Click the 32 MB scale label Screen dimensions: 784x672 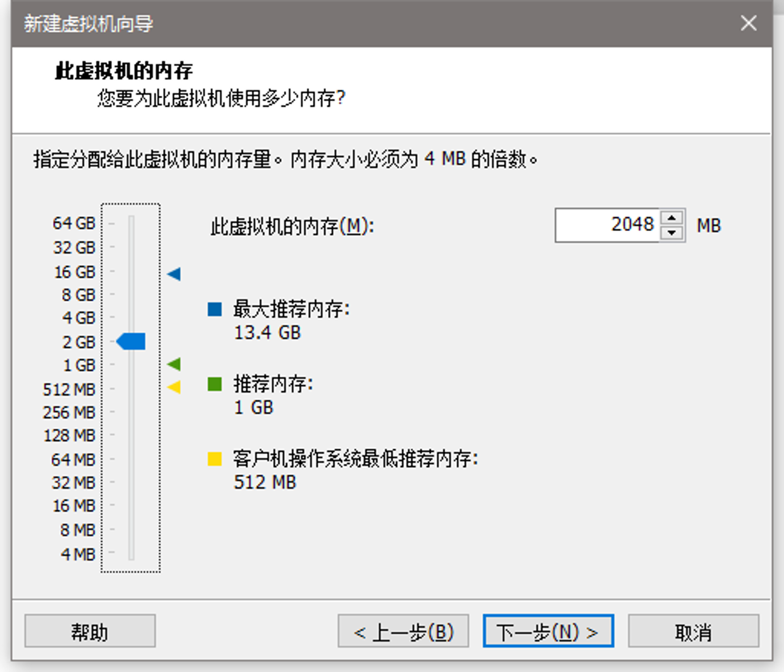(x=73, y=483)
